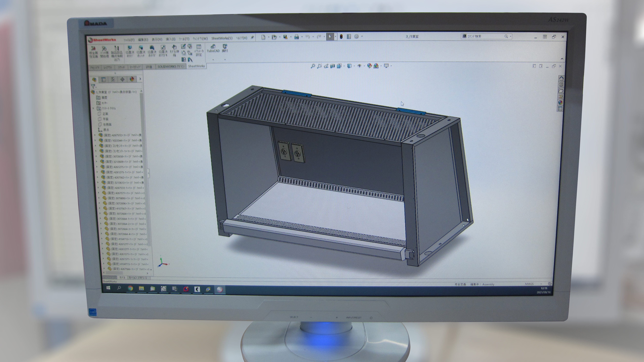Expand the (固定) 4107567<1> component
Image resolution: width=644 pixels, height=362 pixels.
tap(100, 208)
